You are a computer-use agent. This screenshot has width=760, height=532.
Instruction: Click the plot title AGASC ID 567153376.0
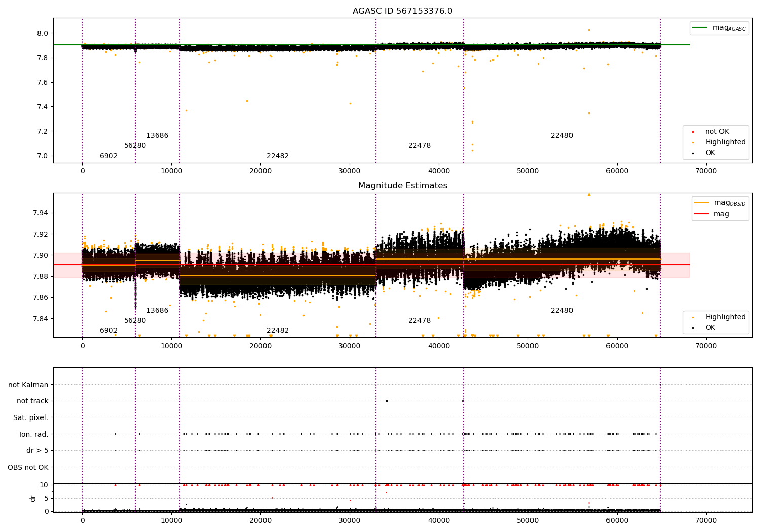pyautogui.click(x=403, y=11)
